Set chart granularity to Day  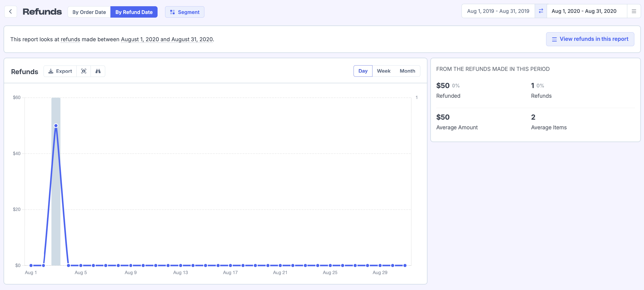pyautogui.click(x=363, y=71)
